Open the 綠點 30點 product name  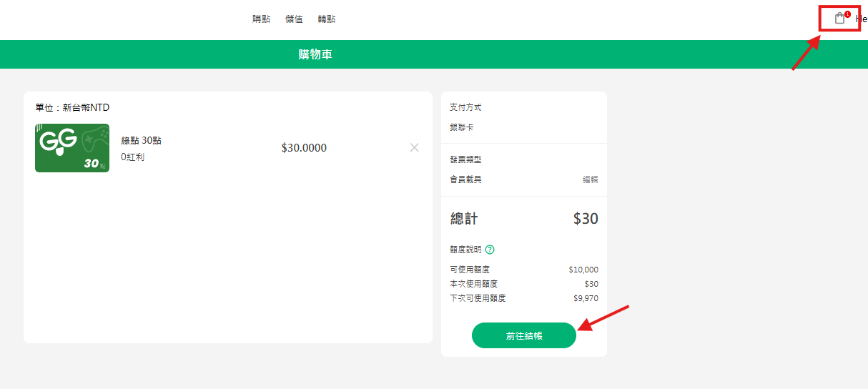pos(141,140)
